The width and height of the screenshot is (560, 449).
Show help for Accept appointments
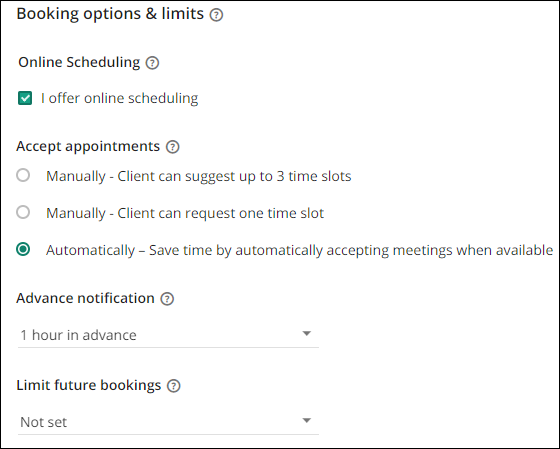click(172, 147)
